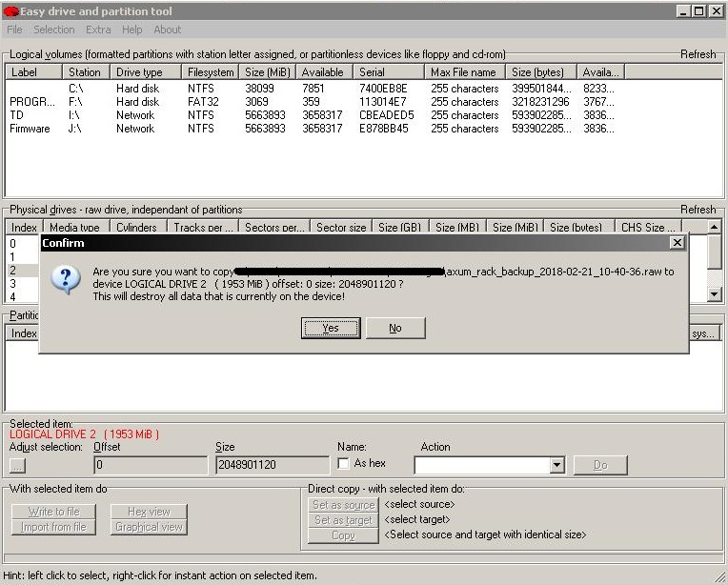Click the blue question mark icon
Screen dimensions: 728x585
pyautogui.click(x=65, y=281)
